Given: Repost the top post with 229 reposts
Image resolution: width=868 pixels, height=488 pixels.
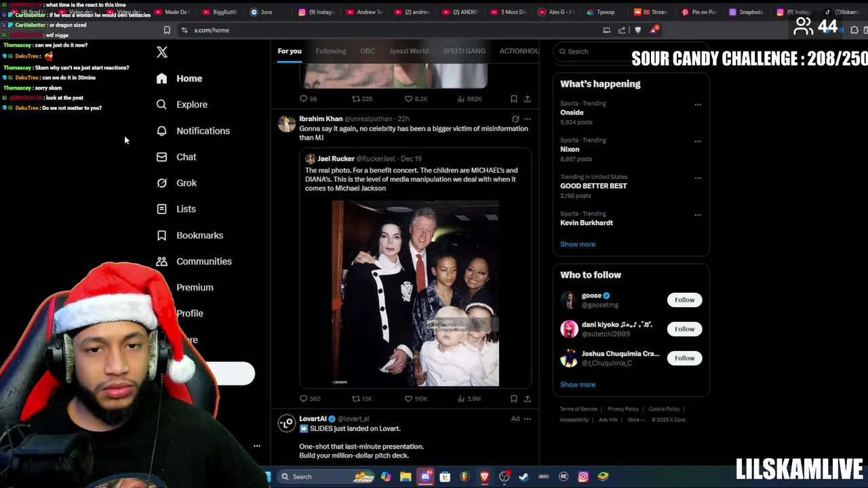Looking at the screenshot, I should pos(361,99).
